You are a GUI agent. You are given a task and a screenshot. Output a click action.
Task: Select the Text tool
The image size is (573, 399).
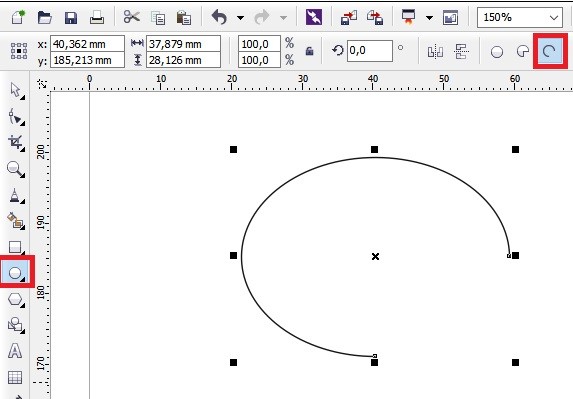pyautogui.click(x=15, y=351)
